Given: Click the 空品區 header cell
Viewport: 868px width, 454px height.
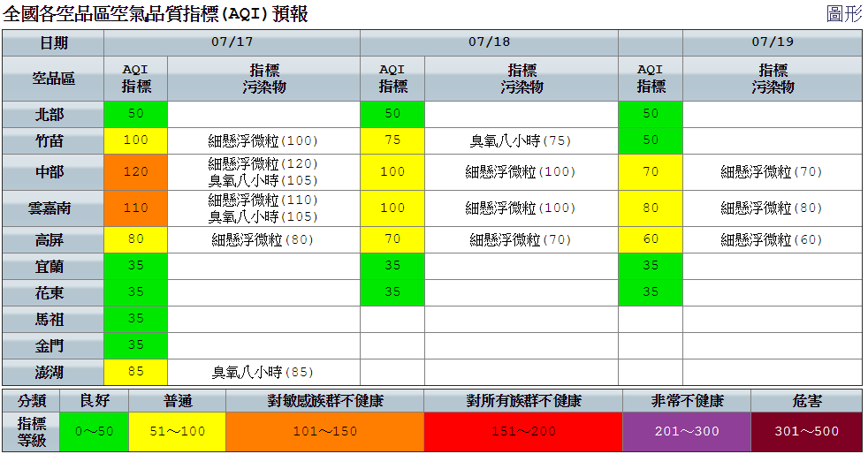Looking at the screenshot, I should (x=53, y=79).
